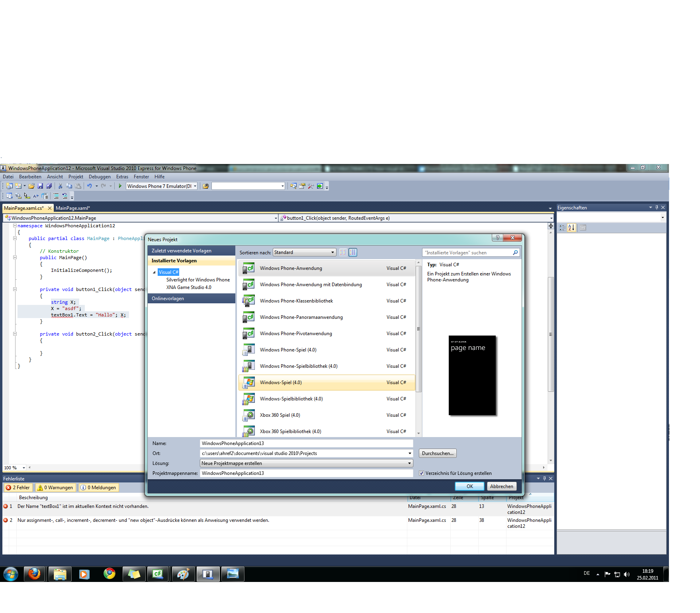Click the Projektmappenname input field
Viewport: 700px width, 613px height.
(x=306, y=473)
